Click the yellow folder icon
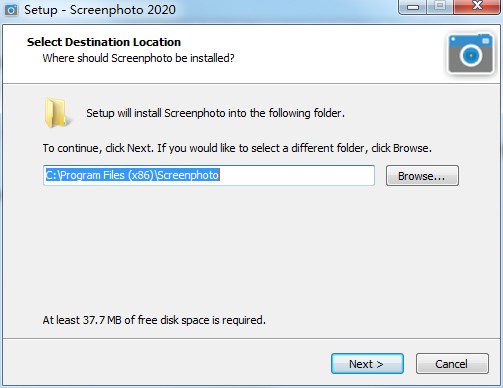Viewport: 503px width, 388px height. click(57, 113)
